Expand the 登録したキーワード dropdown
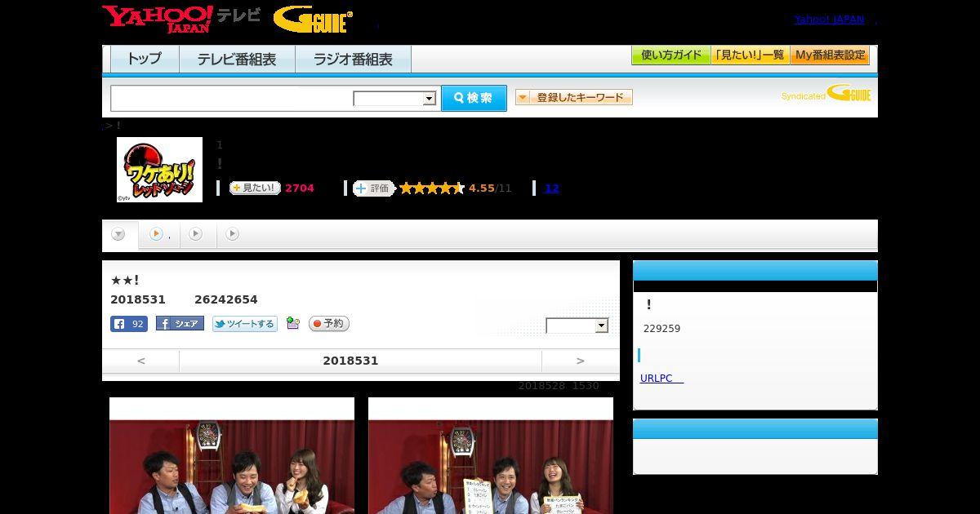Viewport: 980px width, 514px height. (574, 97)
